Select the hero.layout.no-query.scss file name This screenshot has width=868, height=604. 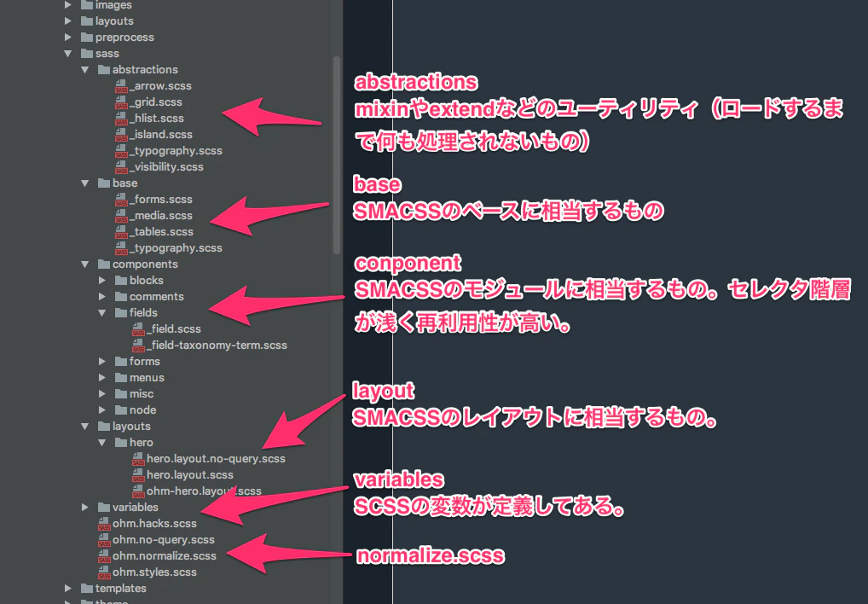[x=216, y=459]
